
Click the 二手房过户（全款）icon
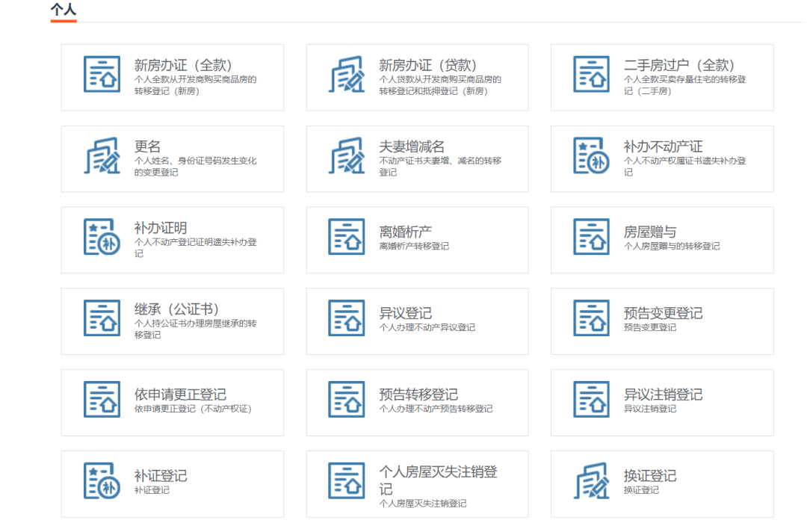pos(592,74)
